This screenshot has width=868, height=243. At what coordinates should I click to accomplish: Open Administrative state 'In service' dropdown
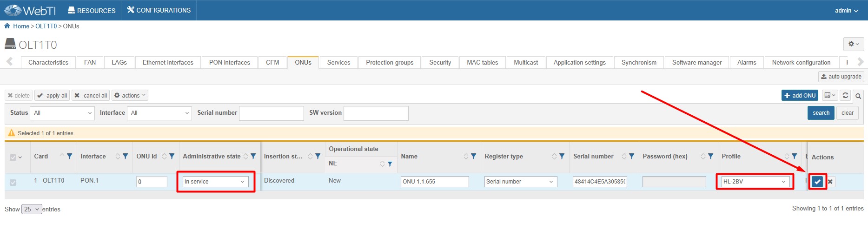[x=215, y=182]
